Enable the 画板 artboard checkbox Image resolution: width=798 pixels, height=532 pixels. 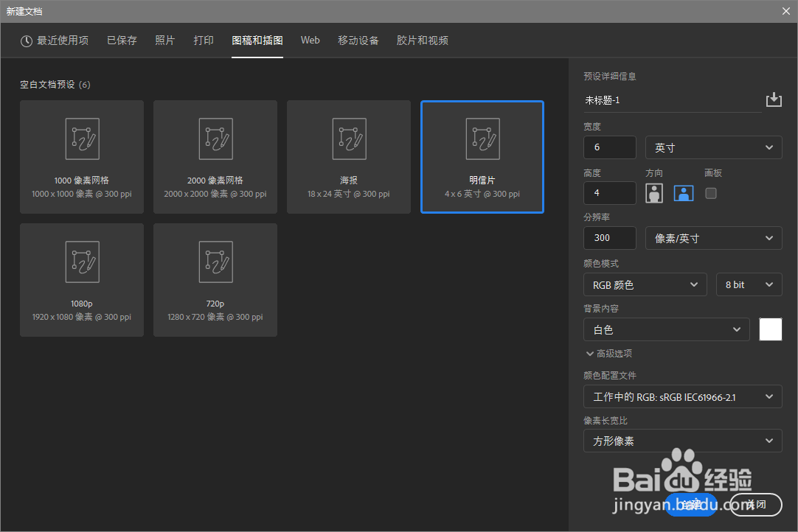[711, 193]
